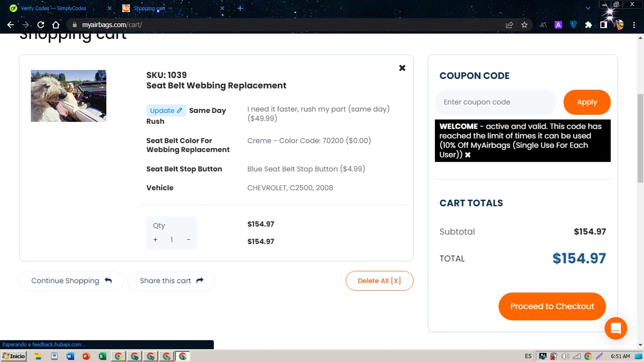Launch Excel from the taskbar
Screen dimensions: 644x362
(x=102, y=356)
